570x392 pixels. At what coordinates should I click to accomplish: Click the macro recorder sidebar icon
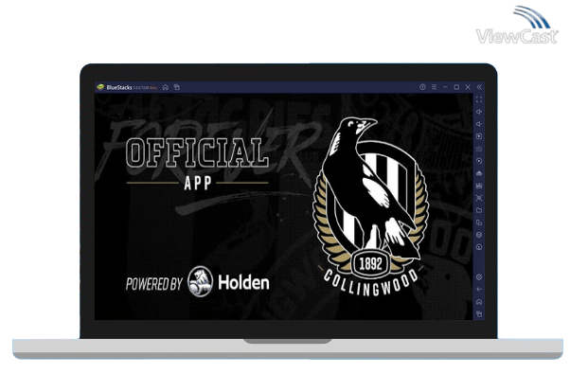(x=479, y=161)
